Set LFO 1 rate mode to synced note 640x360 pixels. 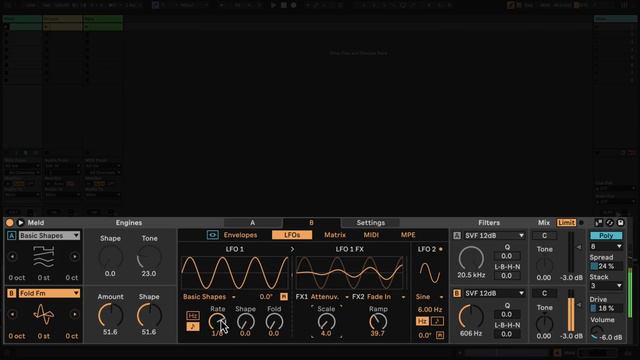pos(193,327)
